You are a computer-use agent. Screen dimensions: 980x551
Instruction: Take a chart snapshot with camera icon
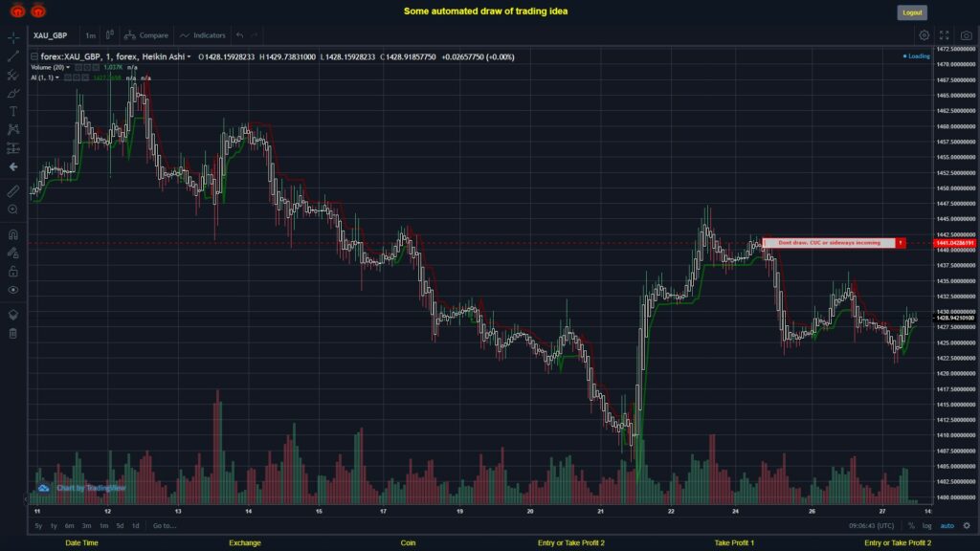(967, 35)
